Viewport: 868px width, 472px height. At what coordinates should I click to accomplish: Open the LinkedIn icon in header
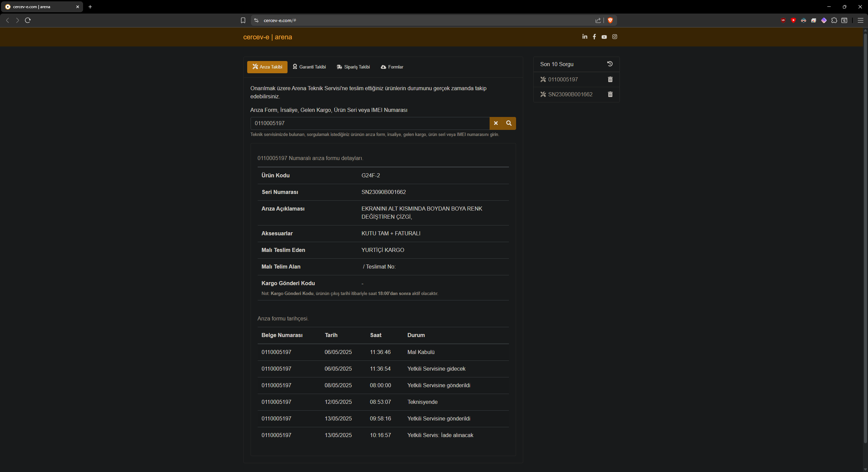(x=585, y=37)
